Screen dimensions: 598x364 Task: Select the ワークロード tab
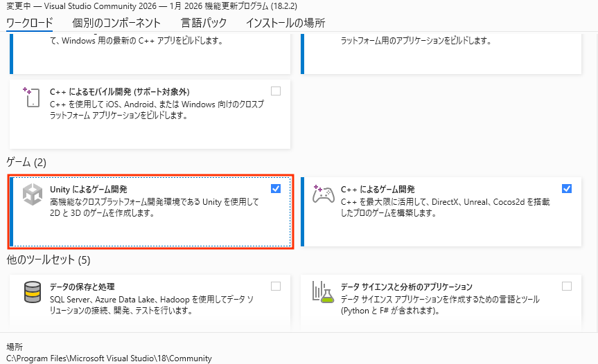point(30,22)
